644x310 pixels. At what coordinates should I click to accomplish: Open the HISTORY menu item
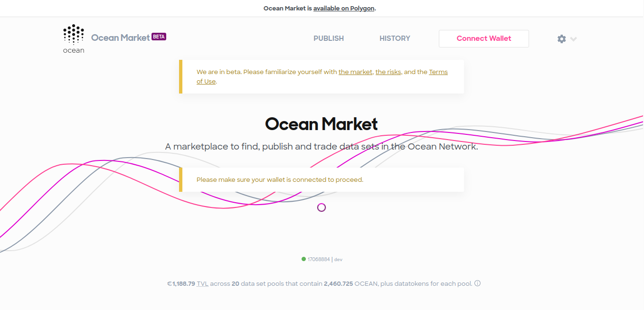pos(395,38)
